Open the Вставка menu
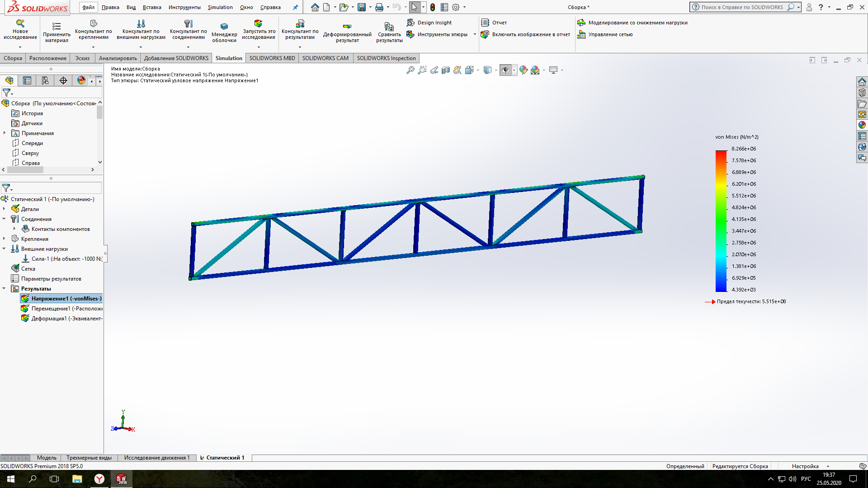The image size is (868, 488). [152, 7]
